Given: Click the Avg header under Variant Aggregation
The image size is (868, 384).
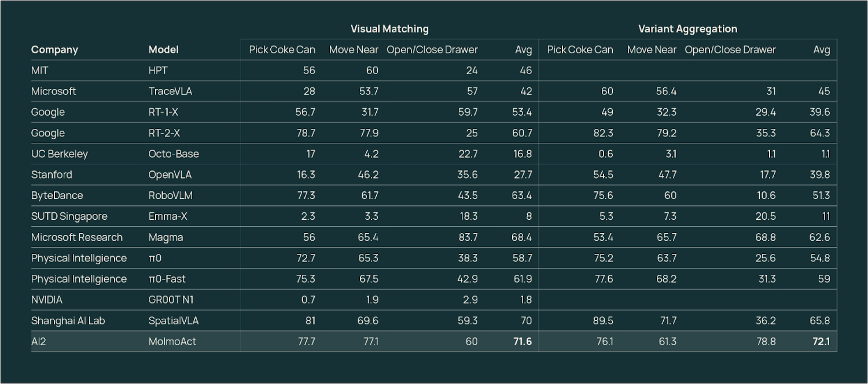Looking at the screenshot, I should (x=822, y=50).
